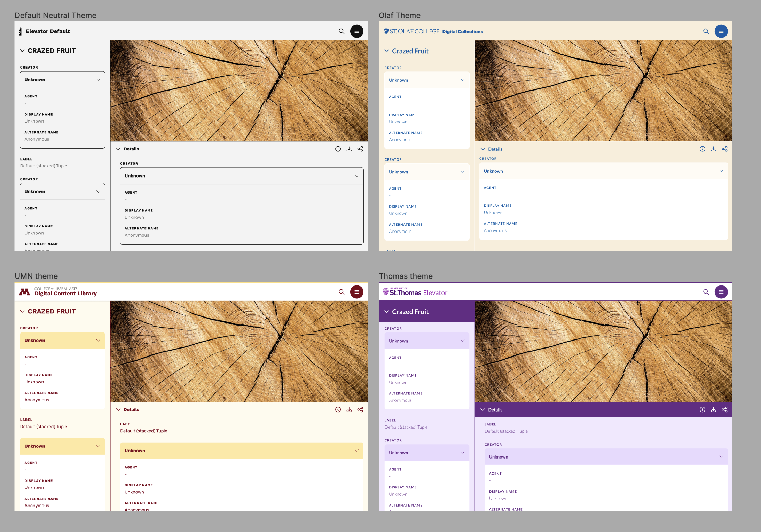This screenshot has height=532, width=761.
Task: Click the download icon in Default Neutral Details bar
Action: [349, 149]
